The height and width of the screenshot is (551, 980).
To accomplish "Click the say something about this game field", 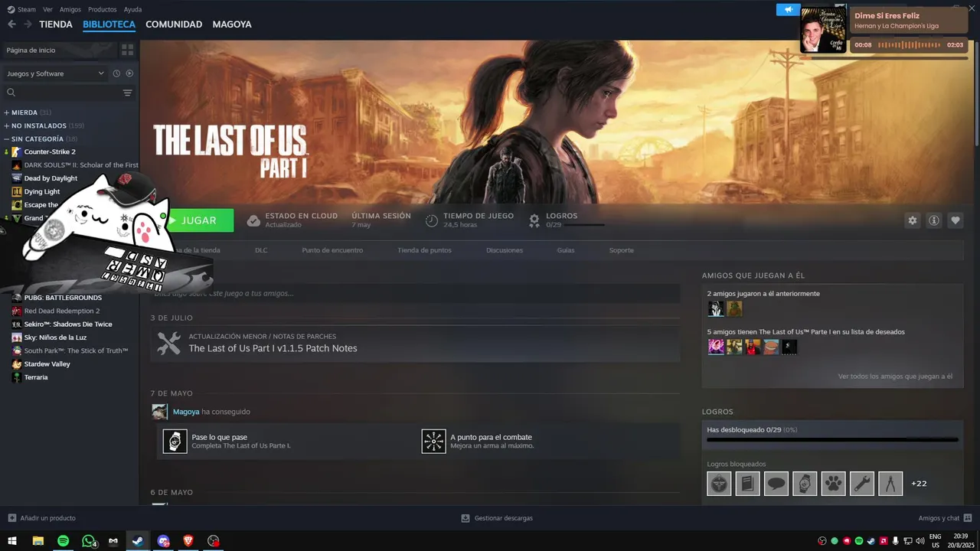I will point(415,293).
